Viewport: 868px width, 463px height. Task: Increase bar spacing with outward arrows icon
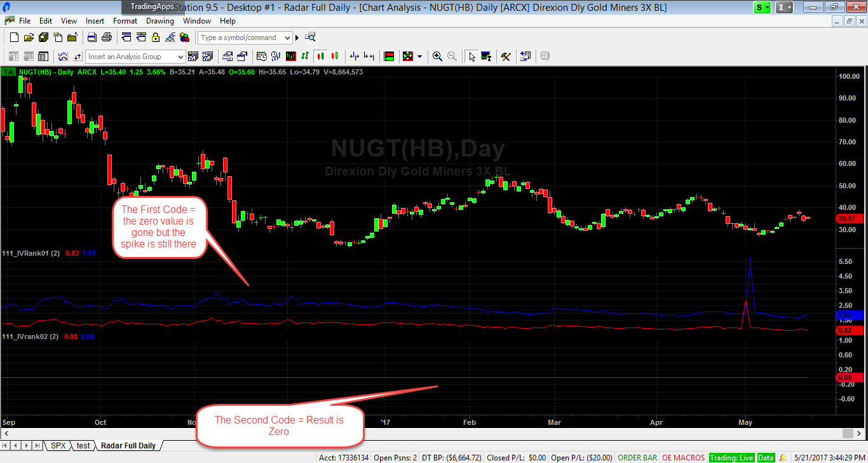[x=369, y=57]
